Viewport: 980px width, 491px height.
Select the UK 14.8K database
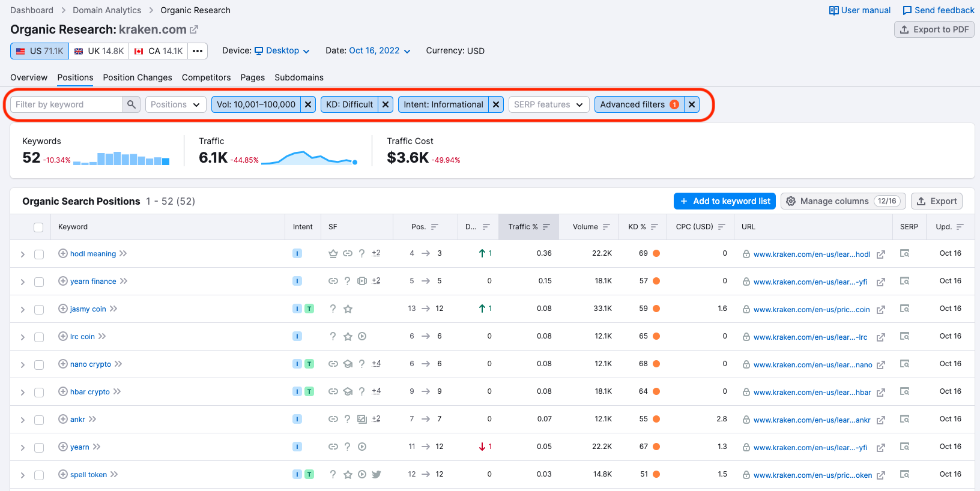99,51
